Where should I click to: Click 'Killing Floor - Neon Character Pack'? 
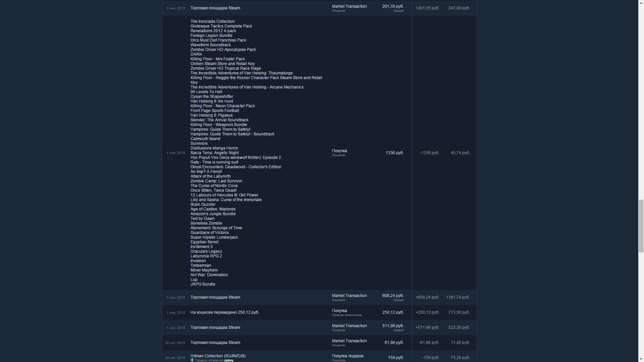click(x=223, y=106)
